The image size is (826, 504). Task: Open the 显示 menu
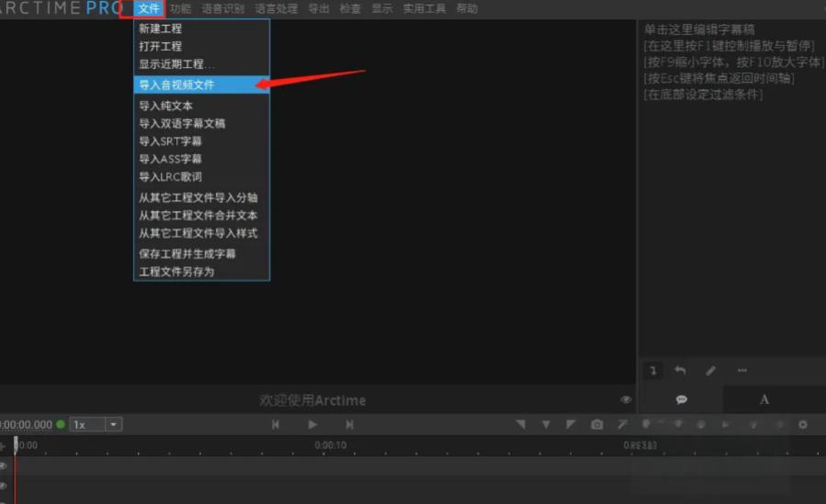[x=382, y=8]
